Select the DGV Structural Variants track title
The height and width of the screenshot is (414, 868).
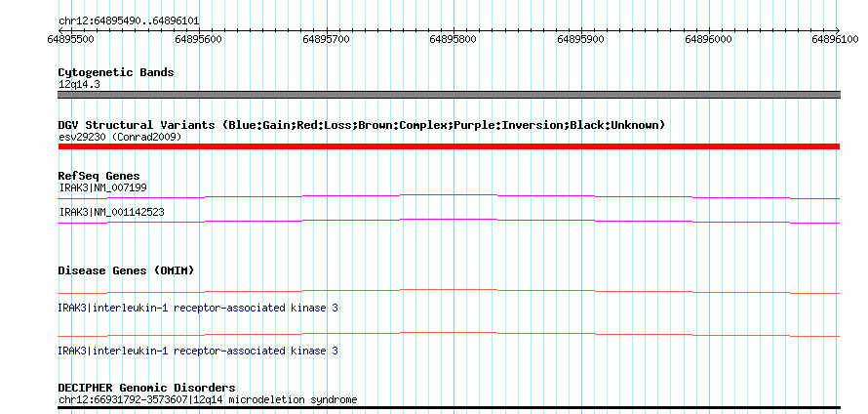click(362, 125)
